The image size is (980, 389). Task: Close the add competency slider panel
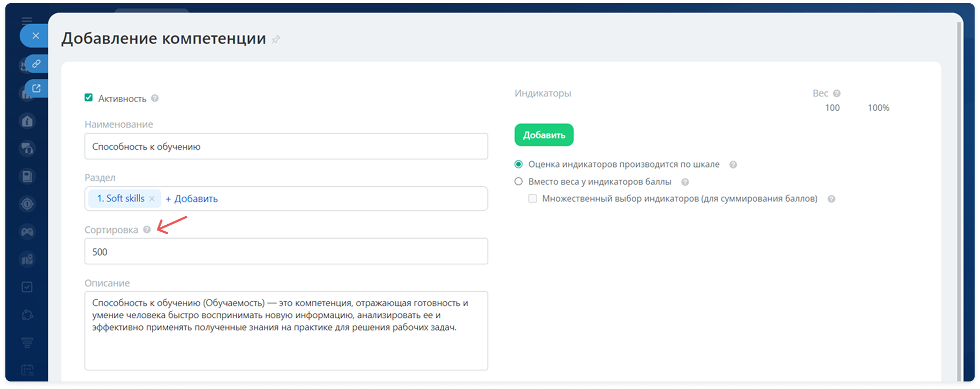point(35,36)
